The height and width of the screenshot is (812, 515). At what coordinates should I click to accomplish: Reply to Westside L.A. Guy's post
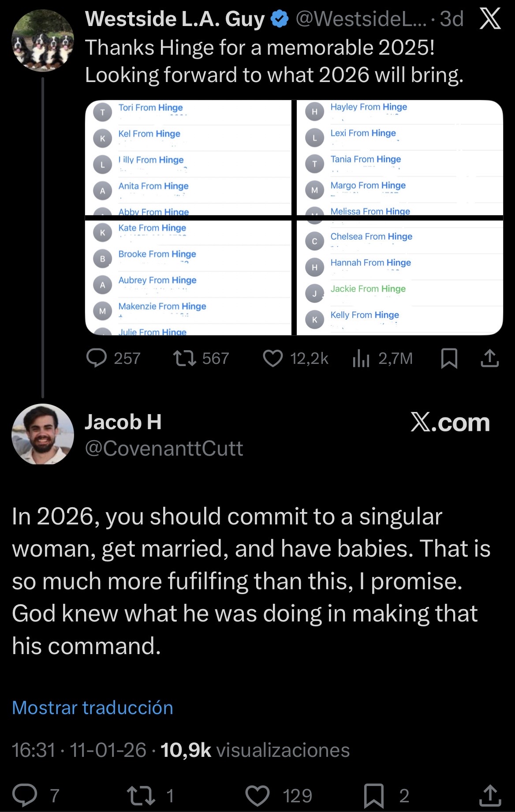(97, 358)
